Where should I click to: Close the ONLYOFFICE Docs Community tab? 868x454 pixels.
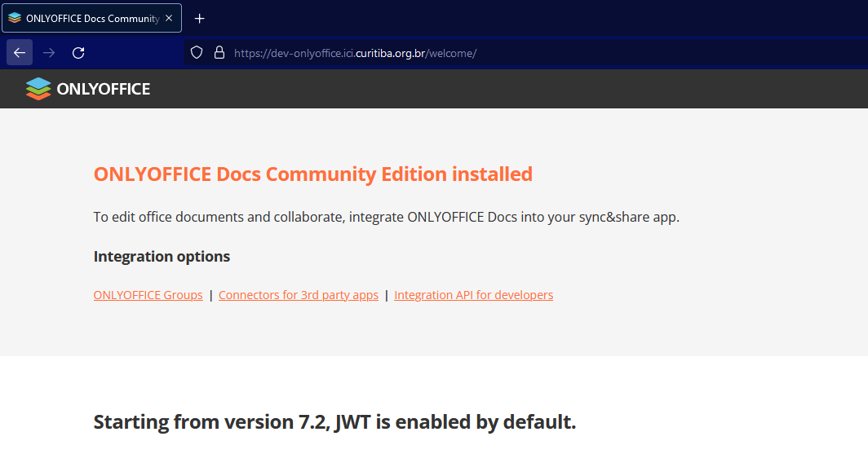coord(169,18)
